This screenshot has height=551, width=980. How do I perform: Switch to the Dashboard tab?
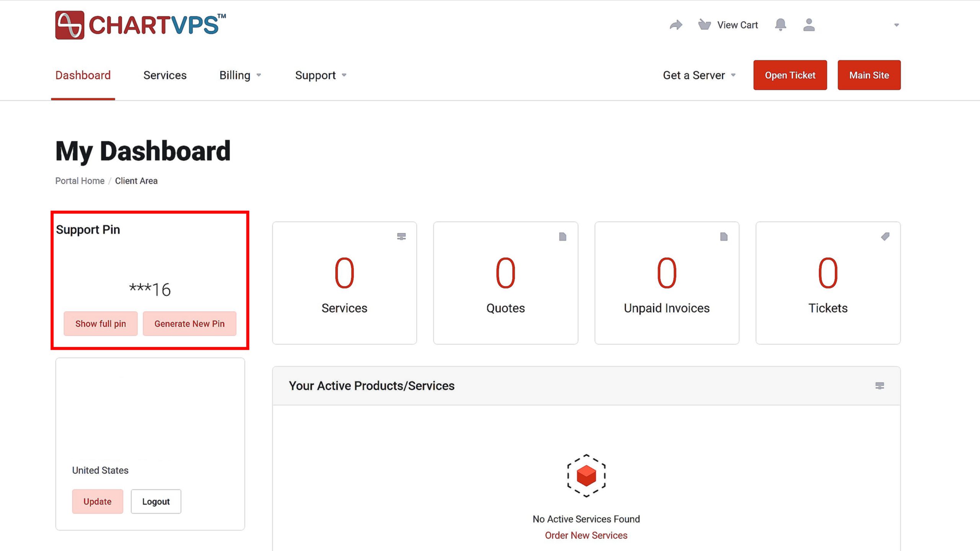[x=83, y=75]
